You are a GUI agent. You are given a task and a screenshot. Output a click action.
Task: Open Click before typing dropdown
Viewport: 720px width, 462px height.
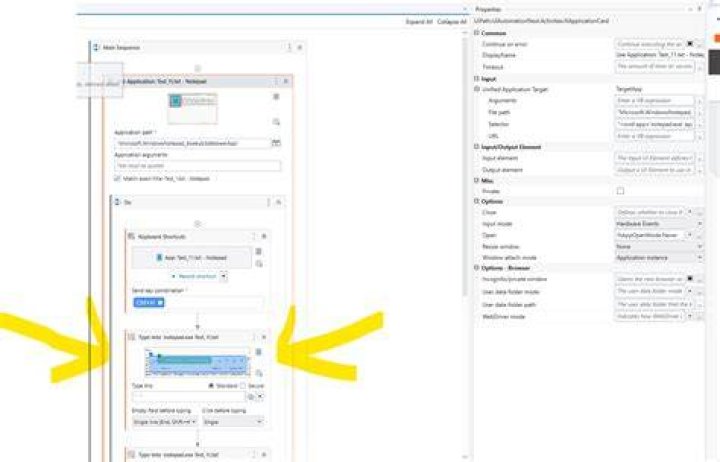pos(233,422)
